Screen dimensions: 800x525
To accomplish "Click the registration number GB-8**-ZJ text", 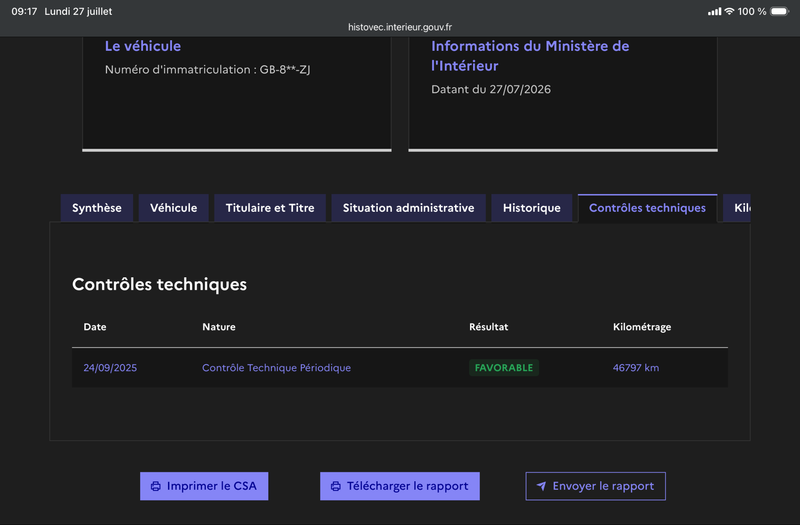I will click(285, 69).
